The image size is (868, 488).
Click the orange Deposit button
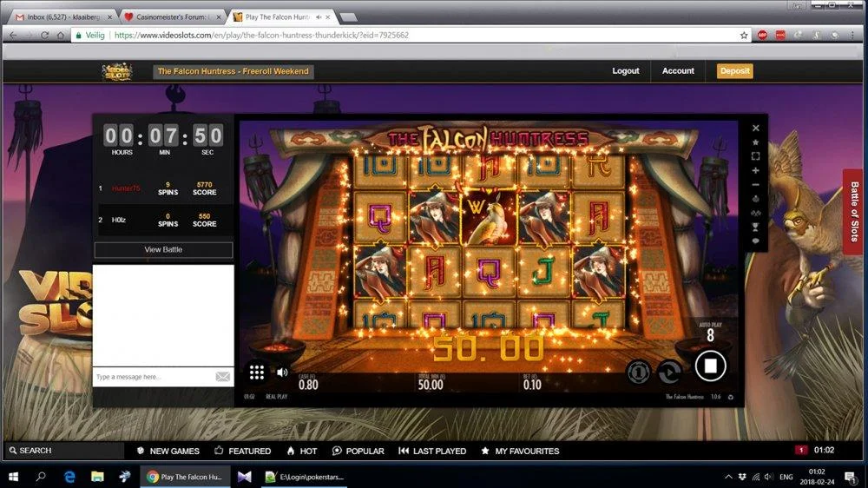tap(734, 71)
